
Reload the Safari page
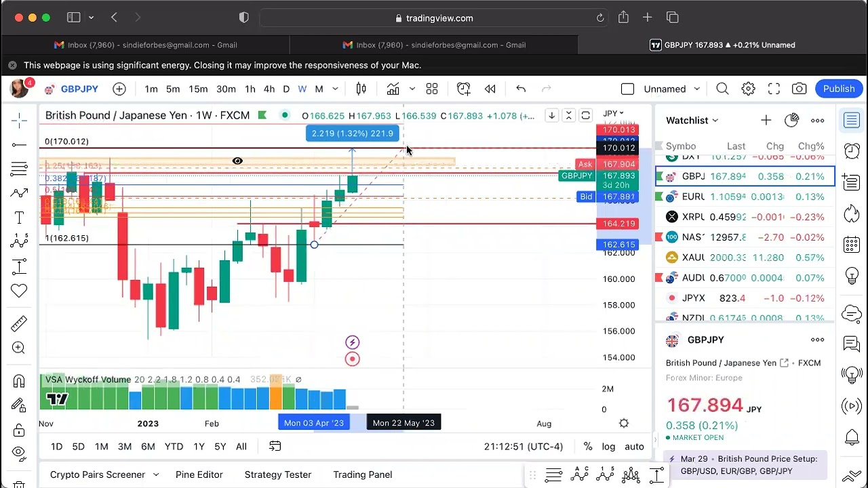pyautogui.click(x=600, y=18)
